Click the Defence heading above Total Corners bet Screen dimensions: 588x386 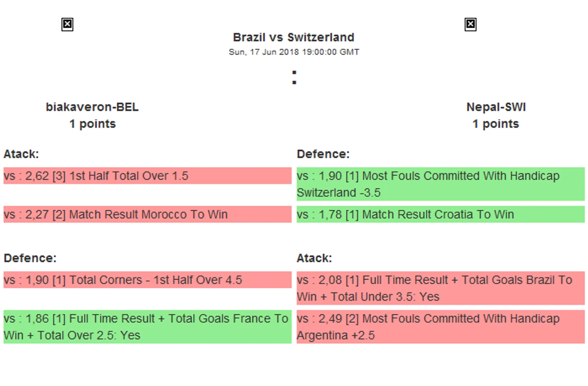30,258
